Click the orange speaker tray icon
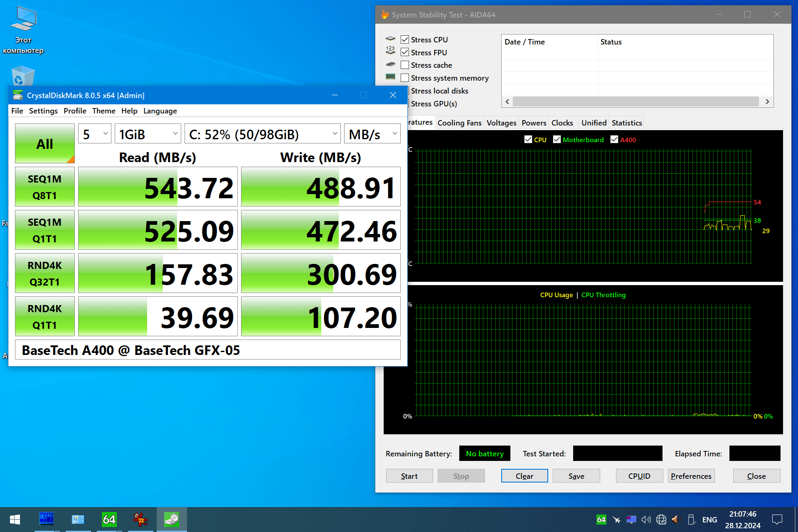 point(676,520)
